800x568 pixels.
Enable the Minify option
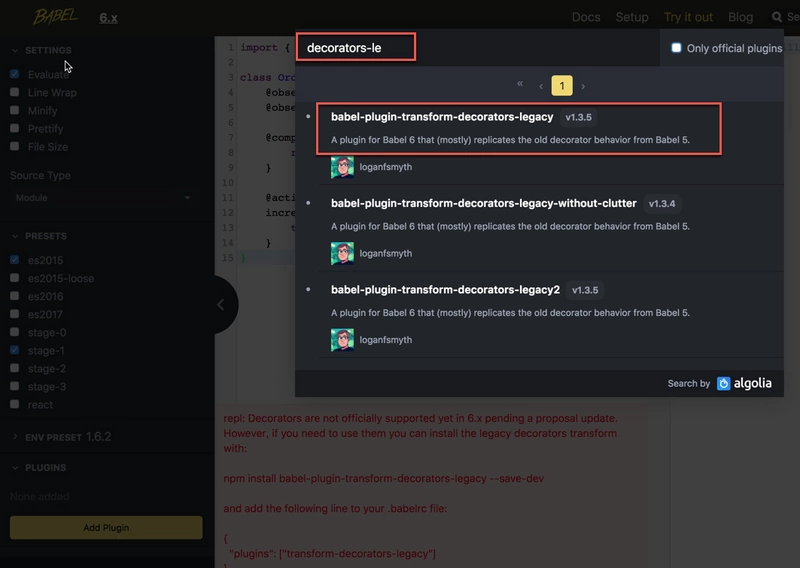[x=15, y=110]
